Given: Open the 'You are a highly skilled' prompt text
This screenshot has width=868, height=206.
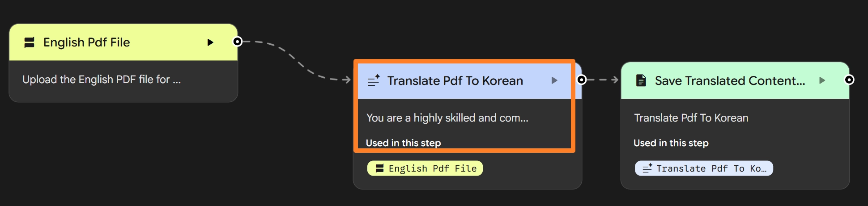Looking at the screenshot, I should (x=447, y=118).
